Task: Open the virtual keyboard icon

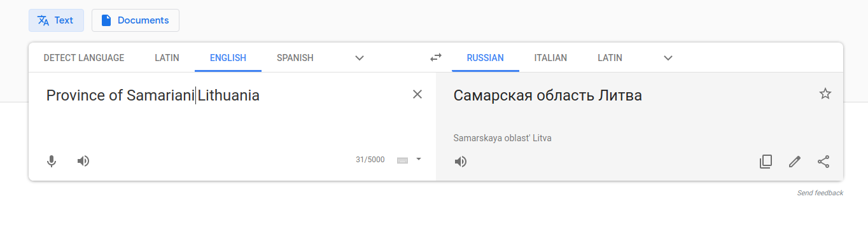Action: point(402,160)
